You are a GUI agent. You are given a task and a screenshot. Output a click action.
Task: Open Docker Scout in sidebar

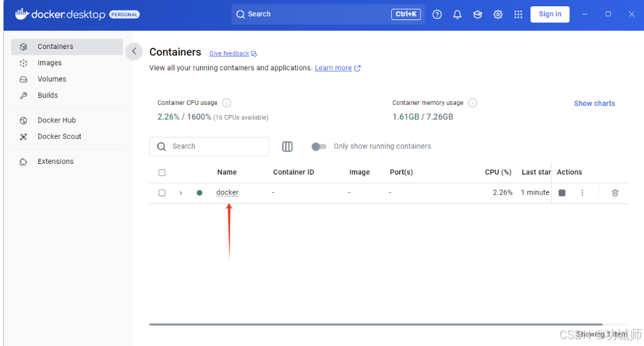67,137
